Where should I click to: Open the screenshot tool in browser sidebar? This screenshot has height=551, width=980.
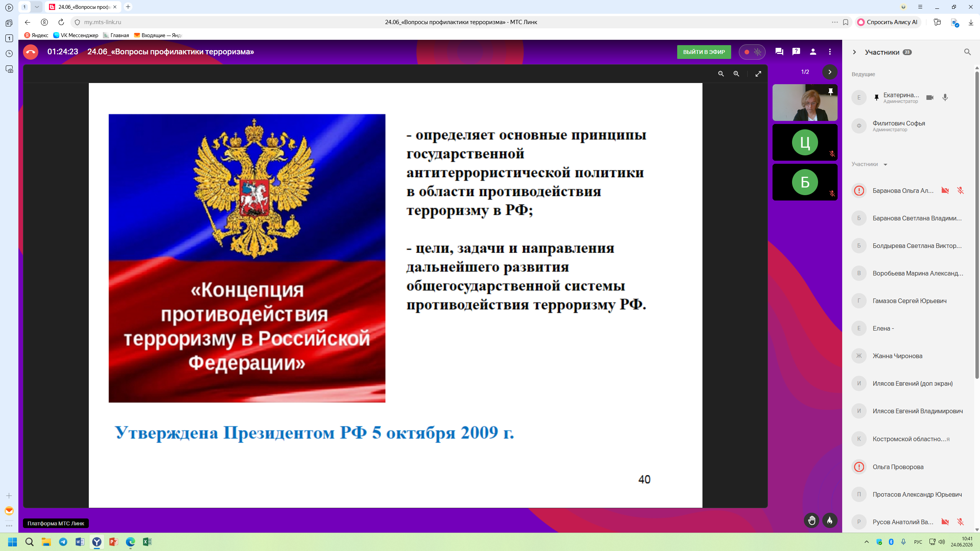9,69
